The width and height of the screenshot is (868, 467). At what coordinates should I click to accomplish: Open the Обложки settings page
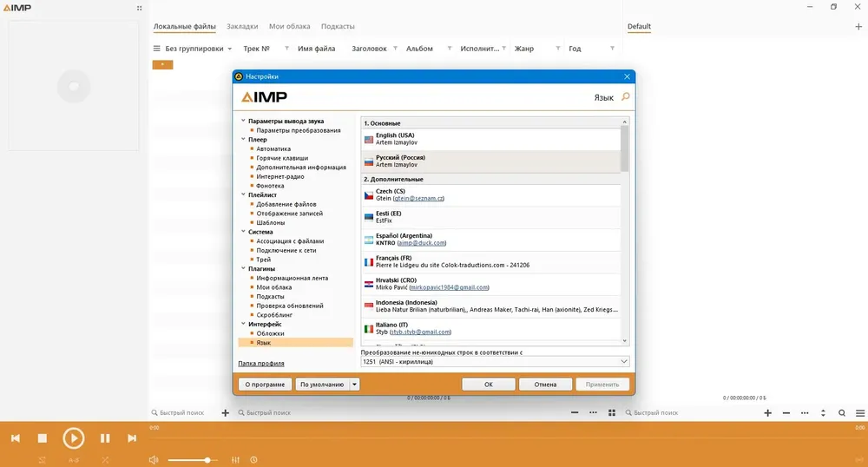click(270, 333)
